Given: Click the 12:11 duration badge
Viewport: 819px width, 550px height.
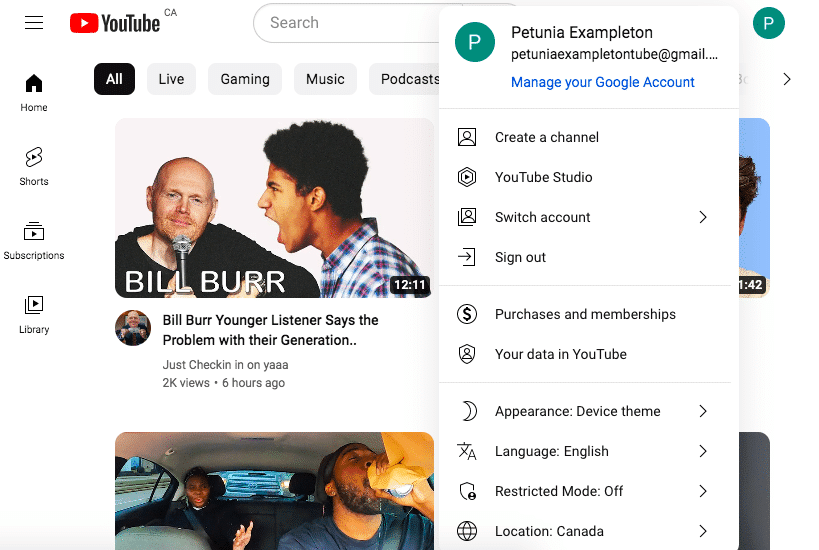Looking at the screenshot, I should point(410,285).
